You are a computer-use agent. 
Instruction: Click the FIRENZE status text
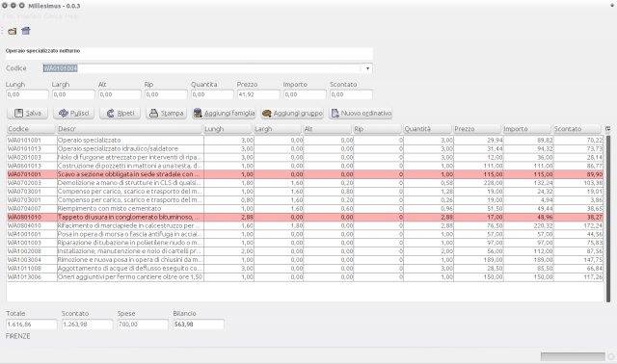tap(17, 336)
